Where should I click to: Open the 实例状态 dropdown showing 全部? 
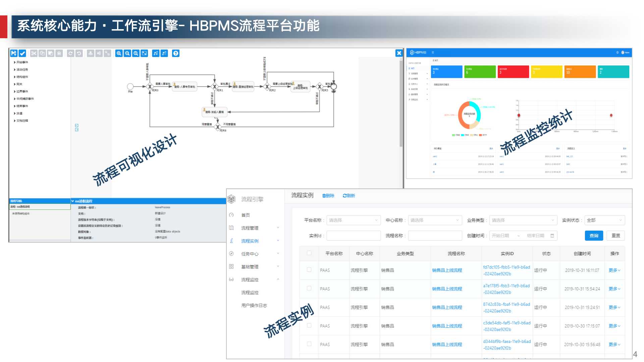[604, 220]
